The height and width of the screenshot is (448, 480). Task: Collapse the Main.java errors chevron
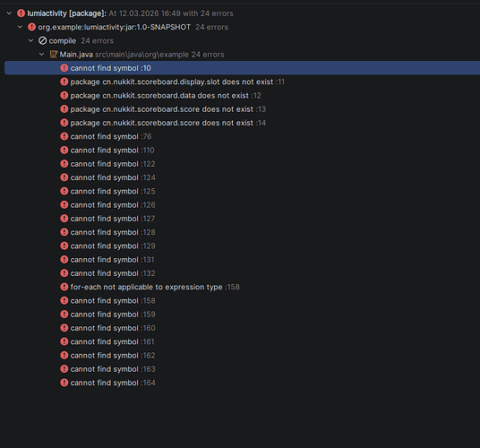42,54
